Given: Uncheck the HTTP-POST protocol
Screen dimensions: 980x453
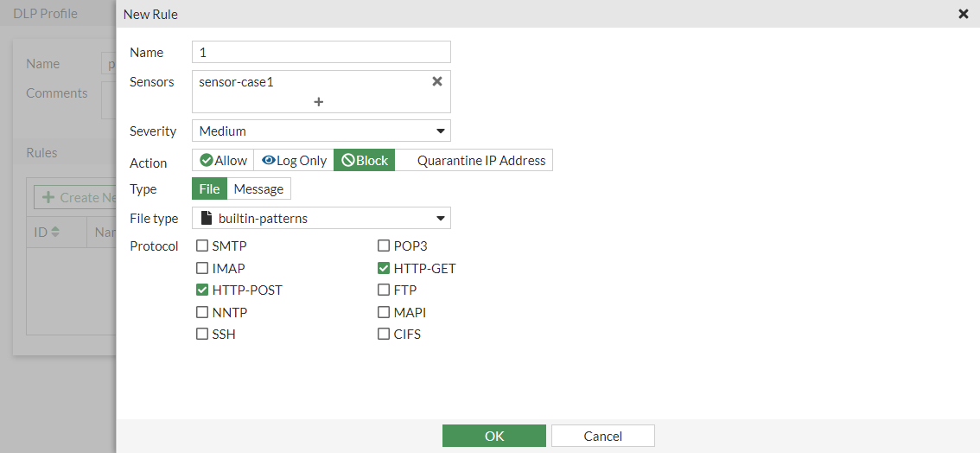Looking at the screenshot, I should (x=202, y=290).
